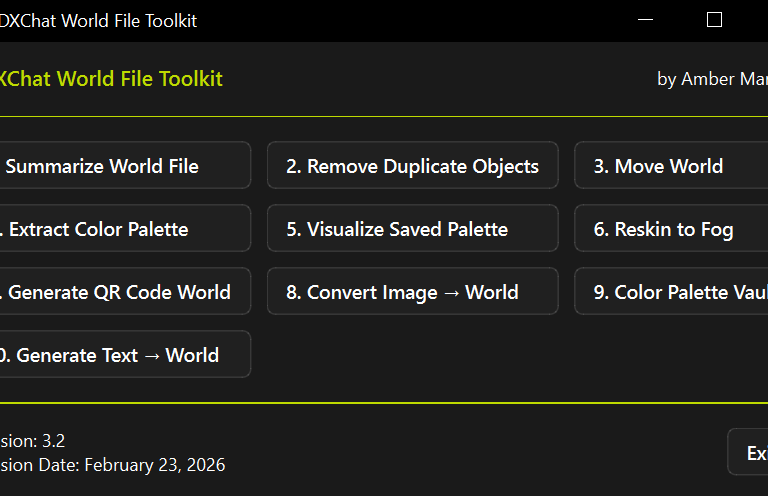Maximize the toolkit window
768x496 pixels.
pyautogui.click(x=714, y=20)
